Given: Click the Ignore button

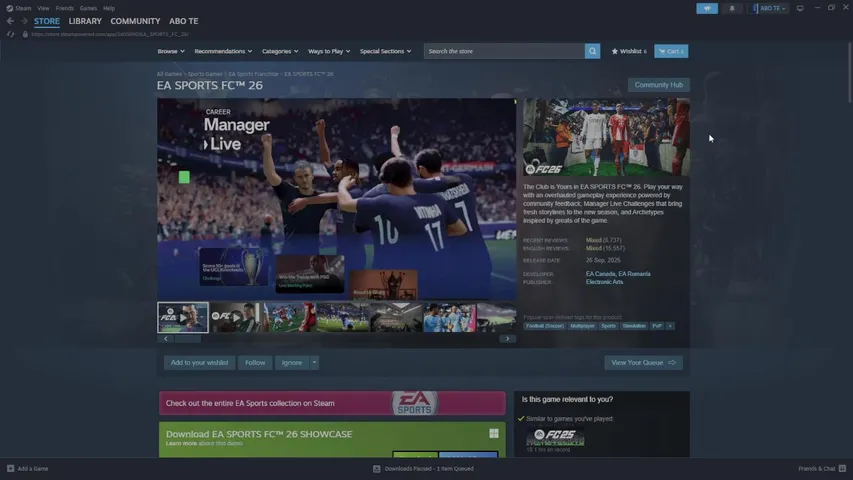Looking at the screenshot, I should 292,362.
